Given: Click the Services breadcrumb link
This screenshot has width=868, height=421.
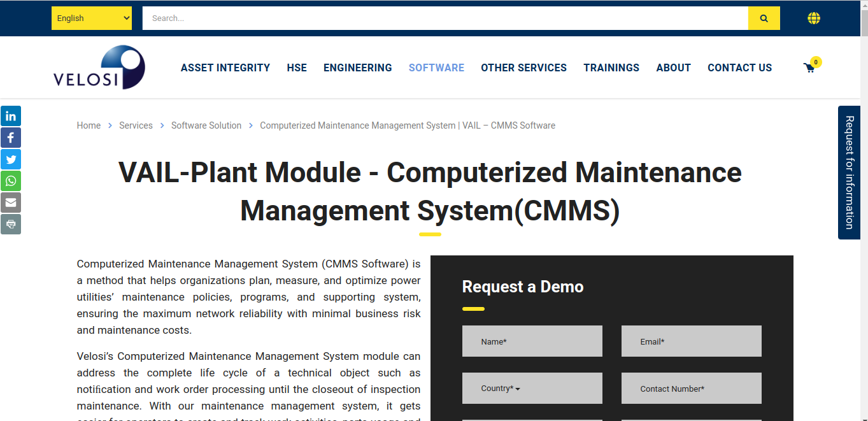Looking at the screenshot, I should tap(136, 125).
